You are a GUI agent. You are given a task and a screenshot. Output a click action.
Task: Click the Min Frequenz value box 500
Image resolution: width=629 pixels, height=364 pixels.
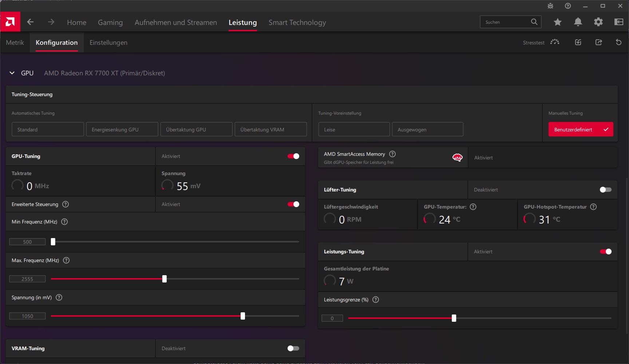coord(27,242)
